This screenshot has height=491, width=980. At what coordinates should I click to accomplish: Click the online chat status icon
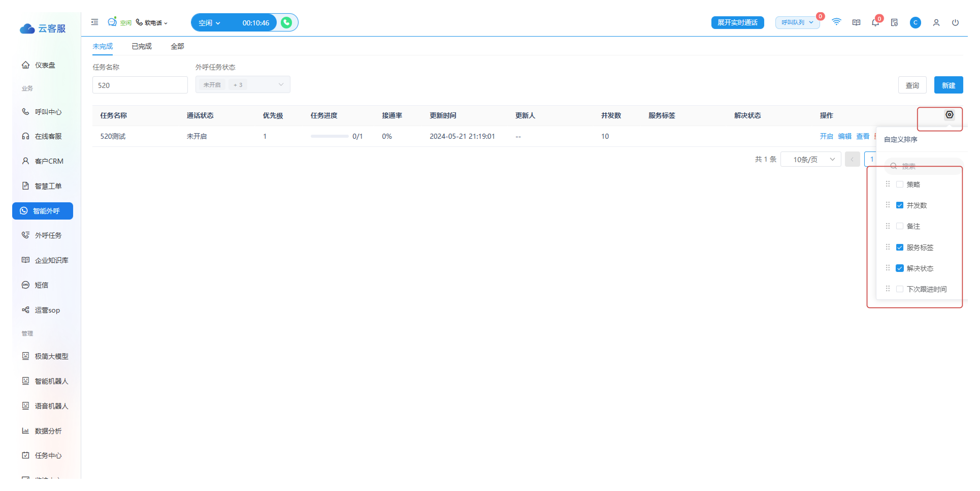pyautogui.click(x=112, y=22)
